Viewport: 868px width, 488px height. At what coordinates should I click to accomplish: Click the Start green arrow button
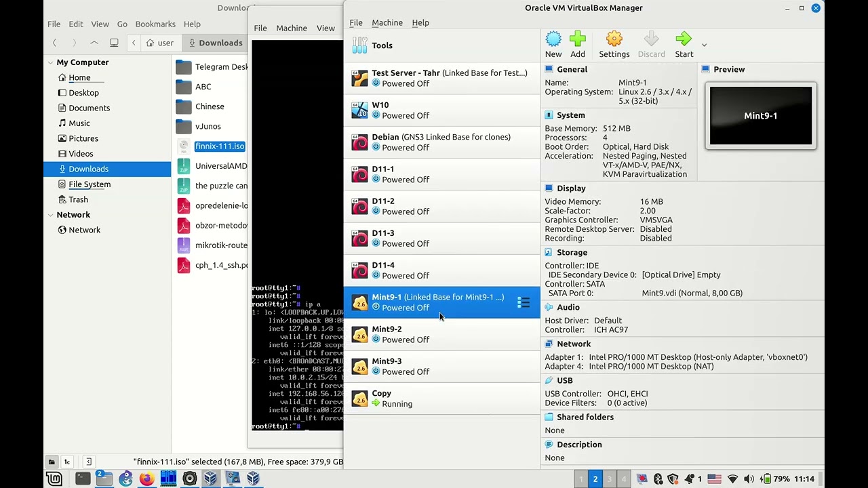[684, 45]
